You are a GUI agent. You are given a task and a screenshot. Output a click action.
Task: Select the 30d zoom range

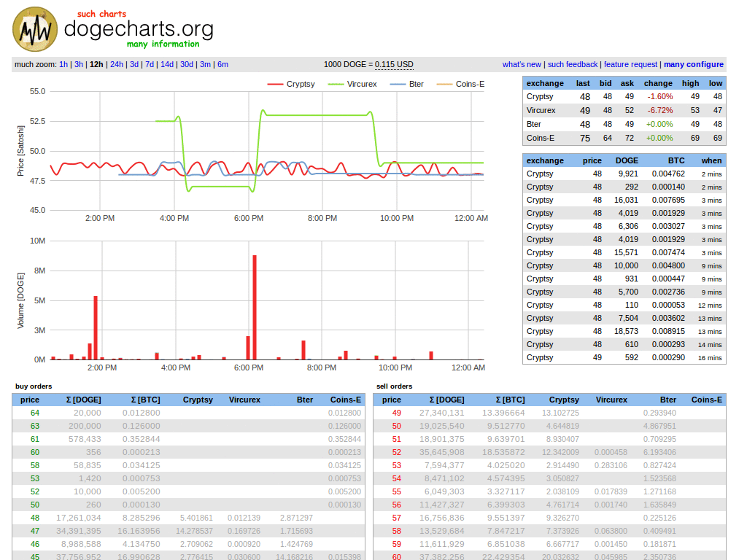coord(187,64)
